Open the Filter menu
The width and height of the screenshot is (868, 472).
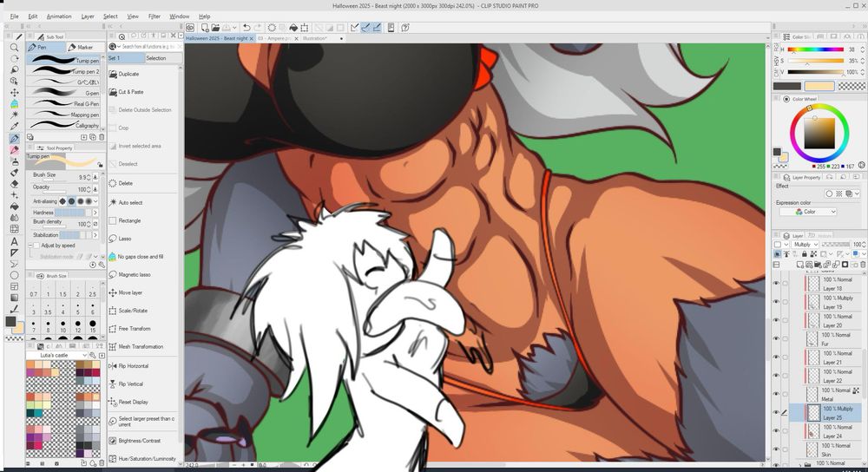(x=154, y=16)
